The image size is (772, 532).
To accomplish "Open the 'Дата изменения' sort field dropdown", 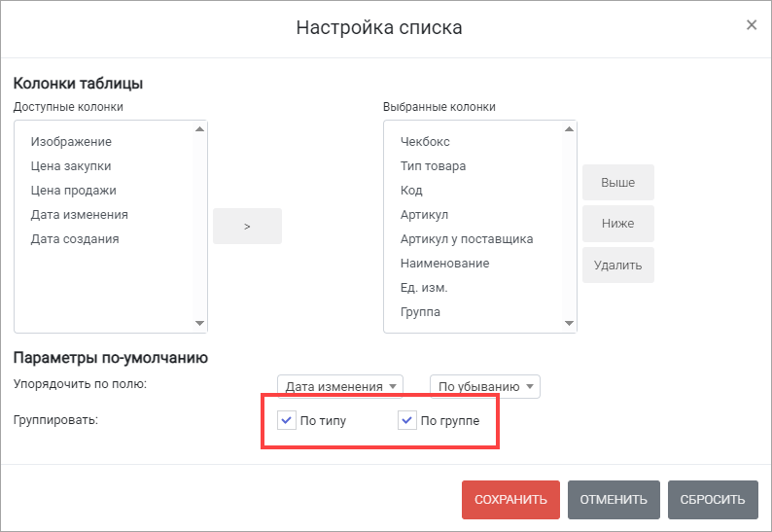I will tap(339, 386).
